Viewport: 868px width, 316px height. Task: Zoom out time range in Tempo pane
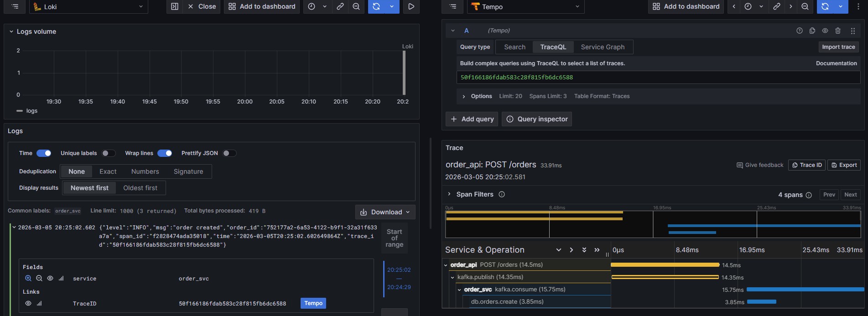[x=805, y=6]
